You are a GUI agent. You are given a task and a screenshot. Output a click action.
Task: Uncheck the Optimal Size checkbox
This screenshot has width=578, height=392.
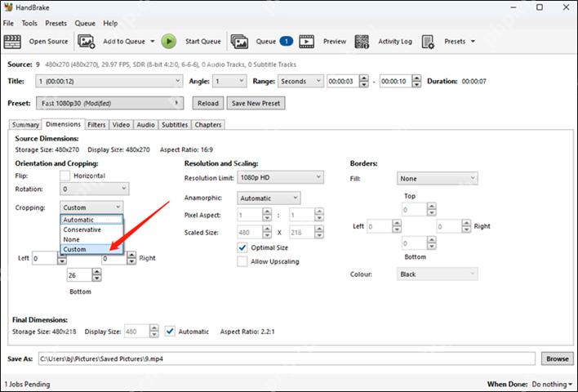[x=242, y=247]
